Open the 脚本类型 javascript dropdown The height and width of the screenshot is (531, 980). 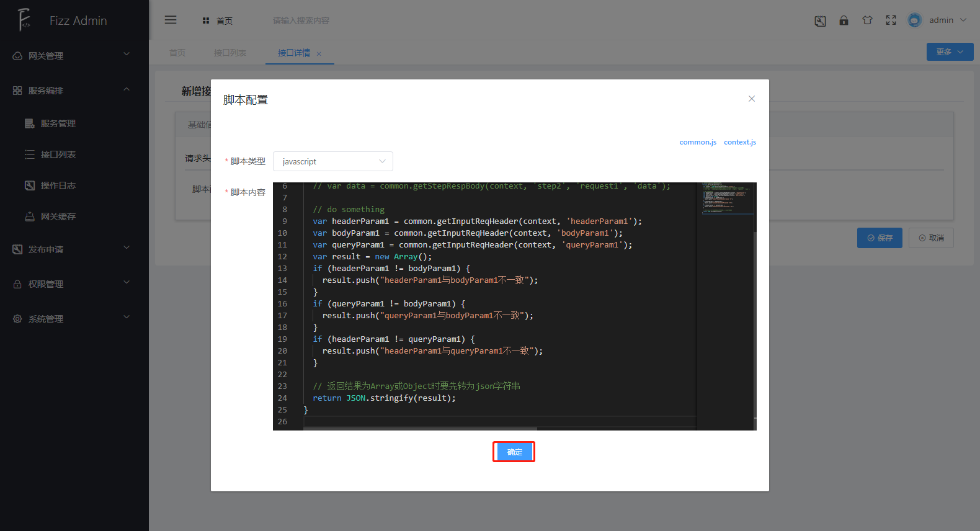333,161
